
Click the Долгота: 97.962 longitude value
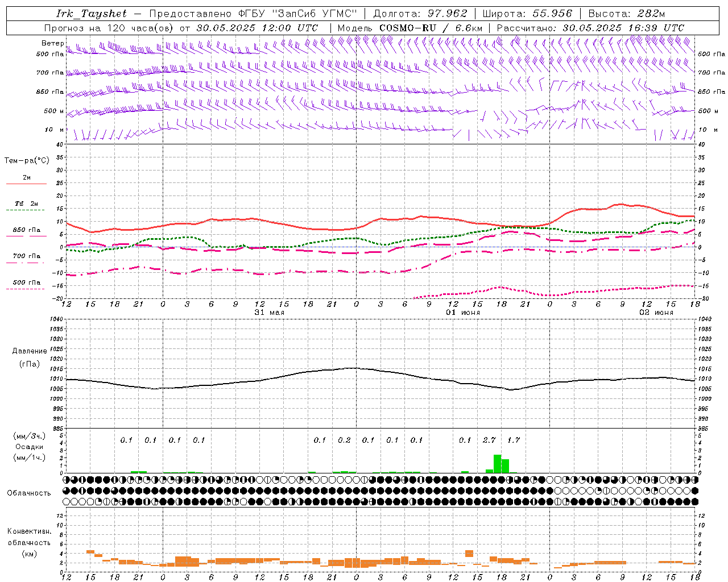click(x=420, y=14)
